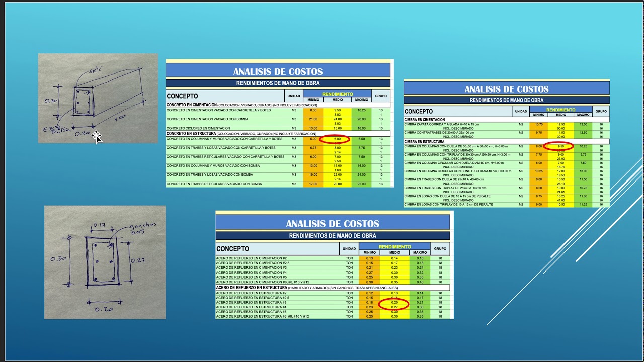Click row 'CIMBRA CONTRATRABES DE 20x80 A 25x100 cm'

507,133
